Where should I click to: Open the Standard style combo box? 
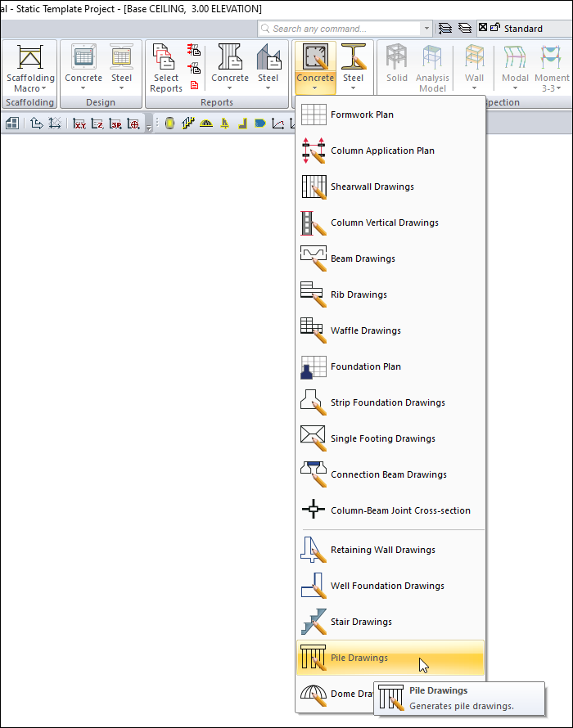(x=526, y=29)
